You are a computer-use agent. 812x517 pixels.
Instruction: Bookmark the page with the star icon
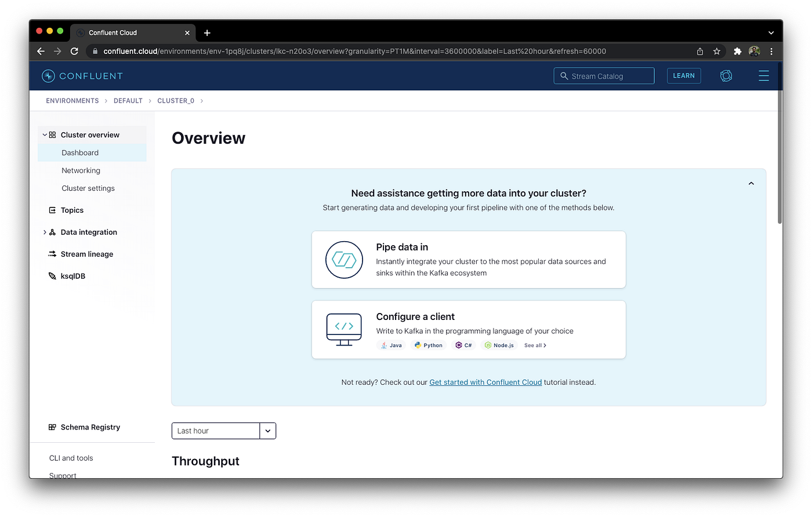pos(717,51)
